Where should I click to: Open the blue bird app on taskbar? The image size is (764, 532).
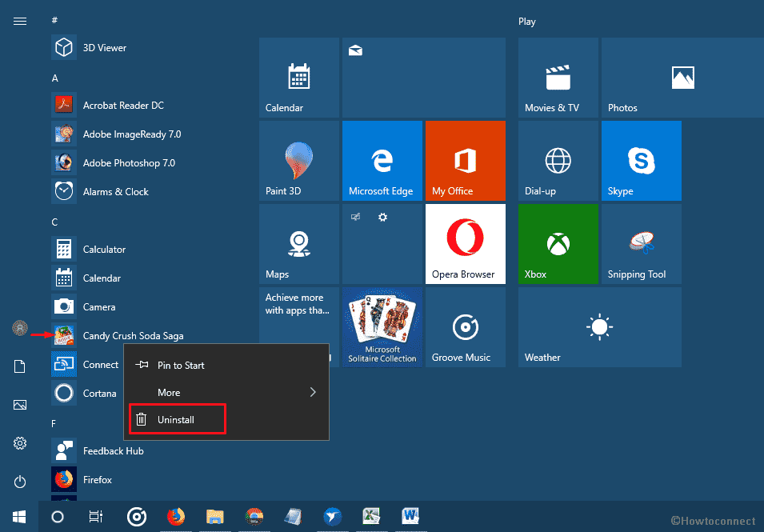click(x=333, y=517)
